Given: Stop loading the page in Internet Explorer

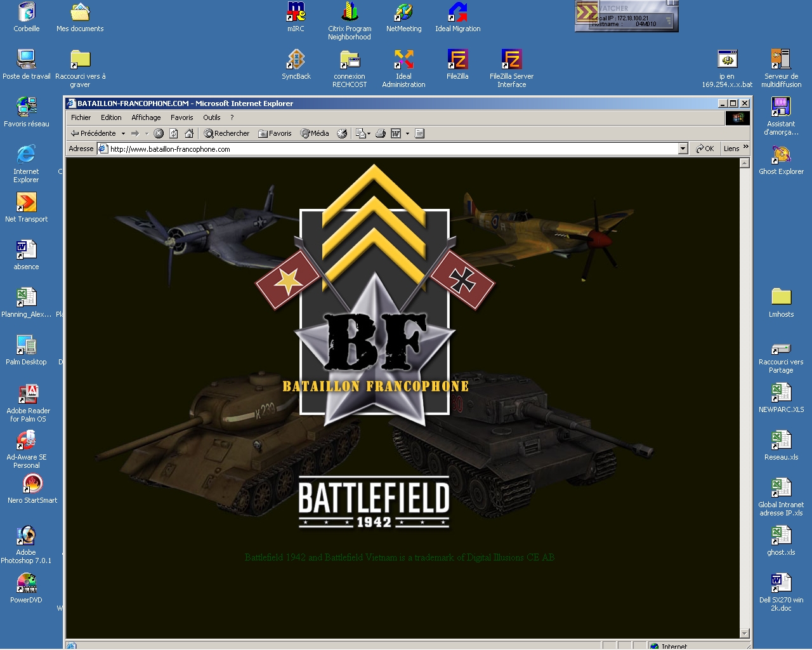Looking at the screenshot, I should (x=159, y=133).
